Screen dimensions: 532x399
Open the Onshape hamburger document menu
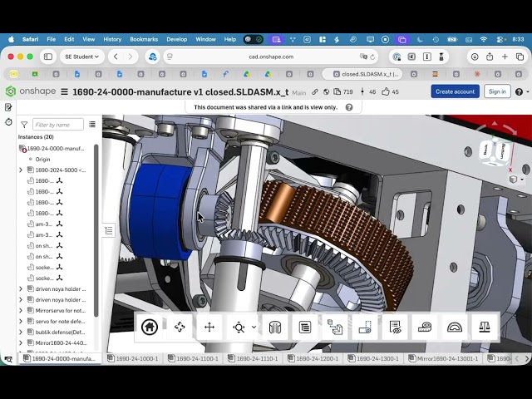click(x=64, y=92)
